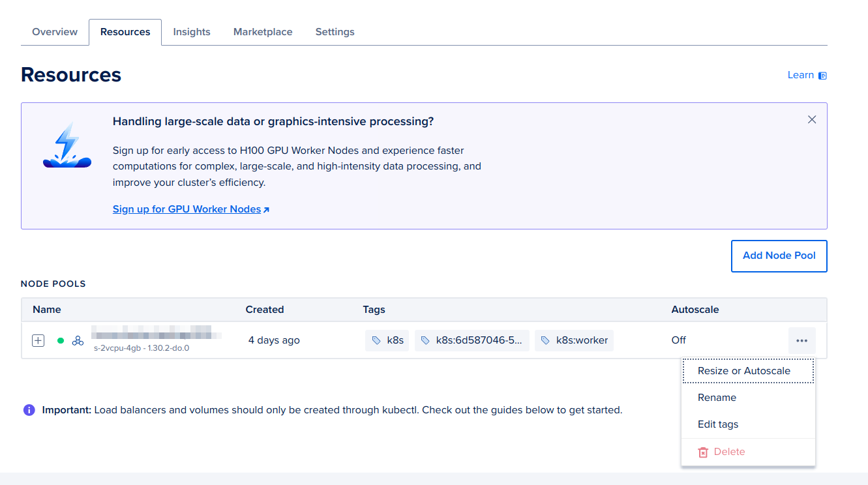868x485 pixels.
Task: Select Resize or Autoscale menu option
Action: coord(743,371)
